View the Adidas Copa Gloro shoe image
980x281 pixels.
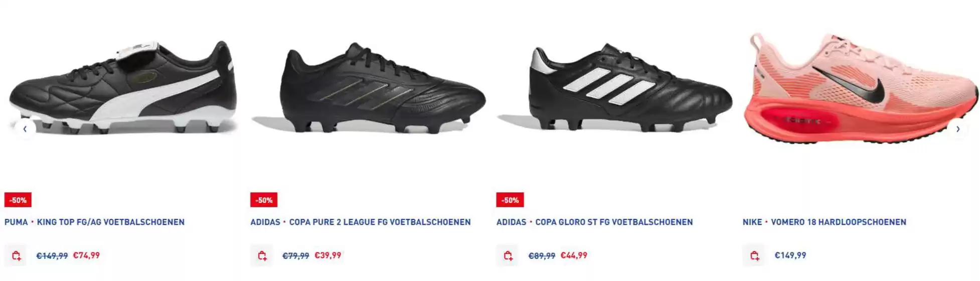[614, 88]
